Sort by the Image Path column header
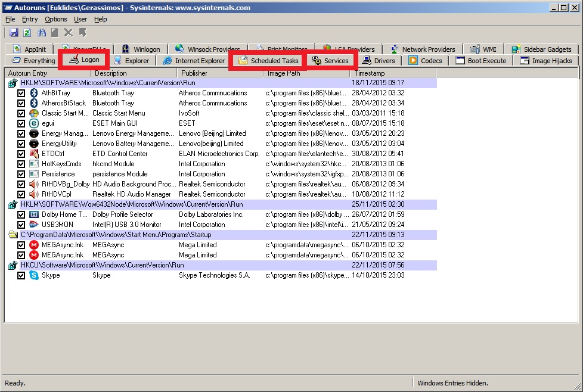Screen dimensions: 583x392 pos(307,73)
